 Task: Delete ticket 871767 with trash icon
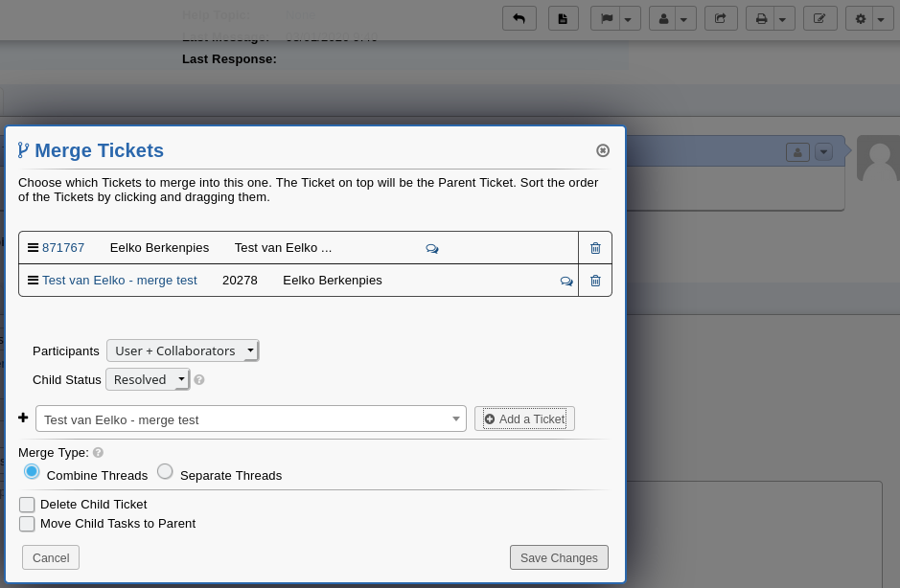pyautogui.click(x=596, y=248)
